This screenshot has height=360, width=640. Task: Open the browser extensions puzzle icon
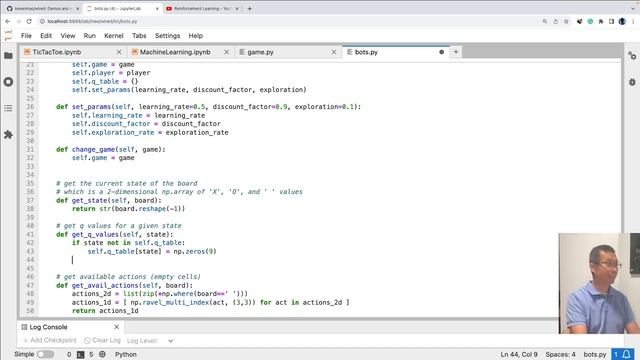[x=601, y=21]
